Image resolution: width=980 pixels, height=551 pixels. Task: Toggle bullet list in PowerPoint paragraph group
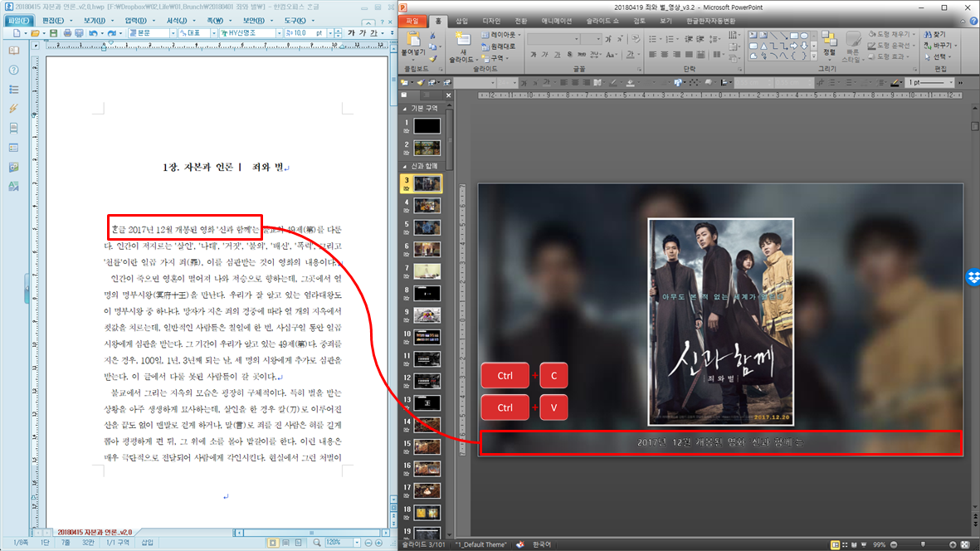652,39
